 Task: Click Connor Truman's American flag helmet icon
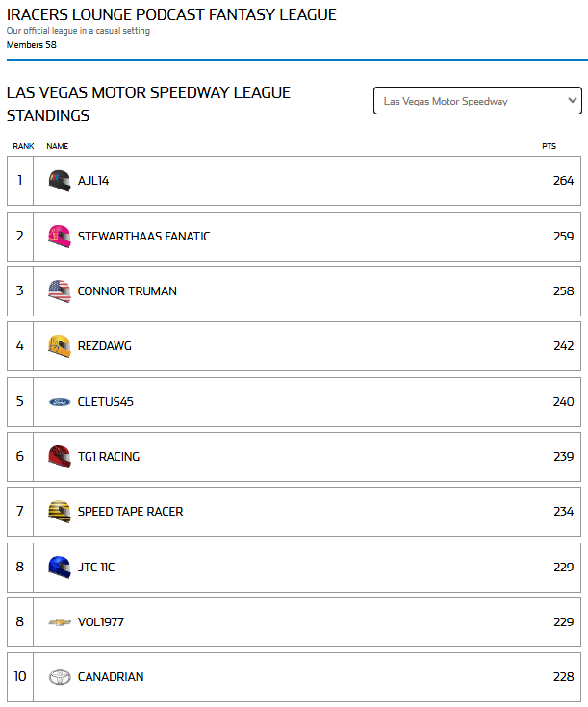(60, 291)
